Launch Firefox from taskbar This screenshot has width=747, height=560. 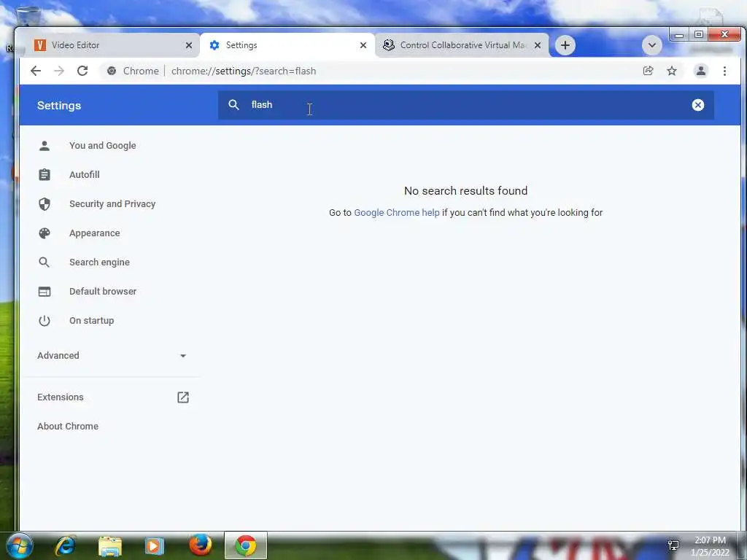(200, 545)
